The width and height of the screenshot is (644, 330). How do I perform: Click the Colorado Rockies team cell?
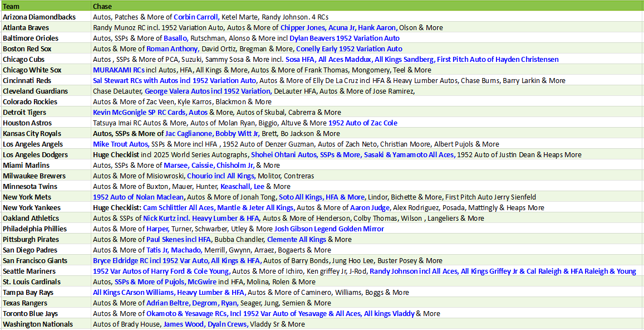click(46, 101)
